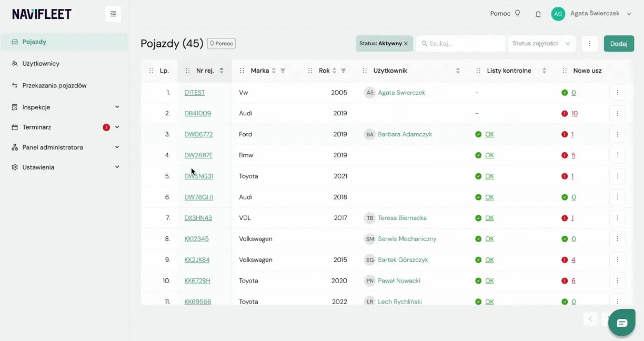Open row actions menu for KK12345
644x341 pixels.
(617, 239)
